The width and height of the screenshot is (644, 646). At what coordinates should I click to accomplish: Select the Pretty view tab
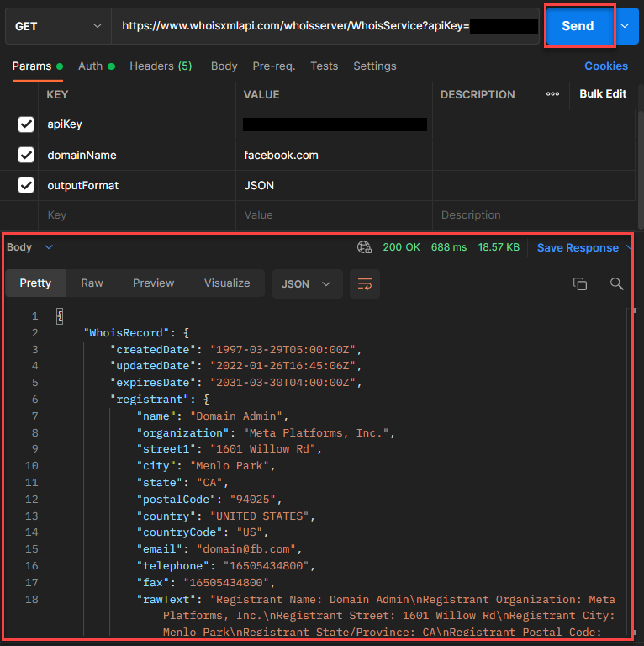(36, 283)
